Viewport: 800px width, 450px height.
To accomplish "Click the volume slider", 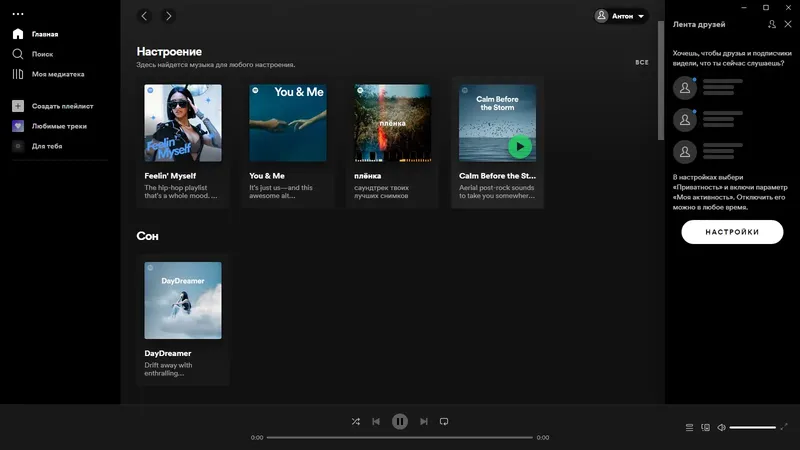I will tap(753, 428).
